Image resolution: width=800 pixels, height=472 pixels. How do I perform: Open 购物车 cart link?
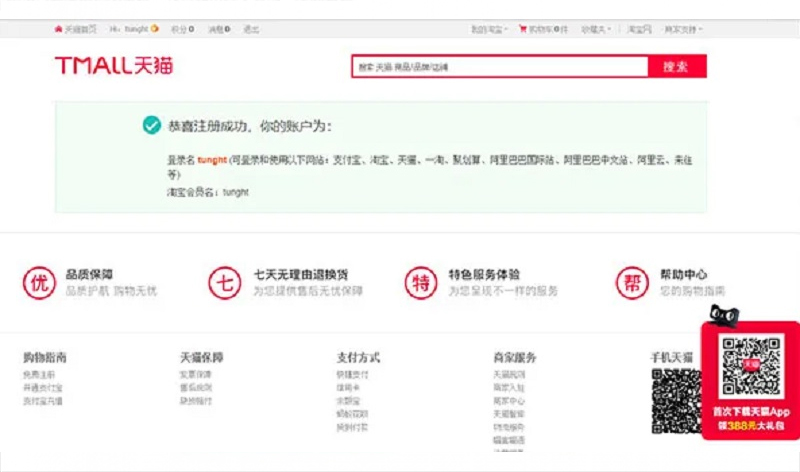tap(548, 30)
